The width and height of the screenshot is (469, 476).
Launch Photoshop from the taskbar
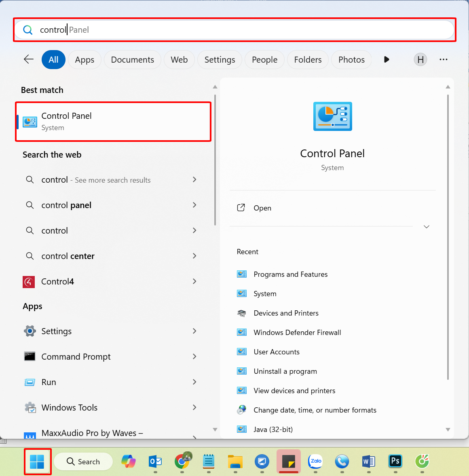[395, 461]
